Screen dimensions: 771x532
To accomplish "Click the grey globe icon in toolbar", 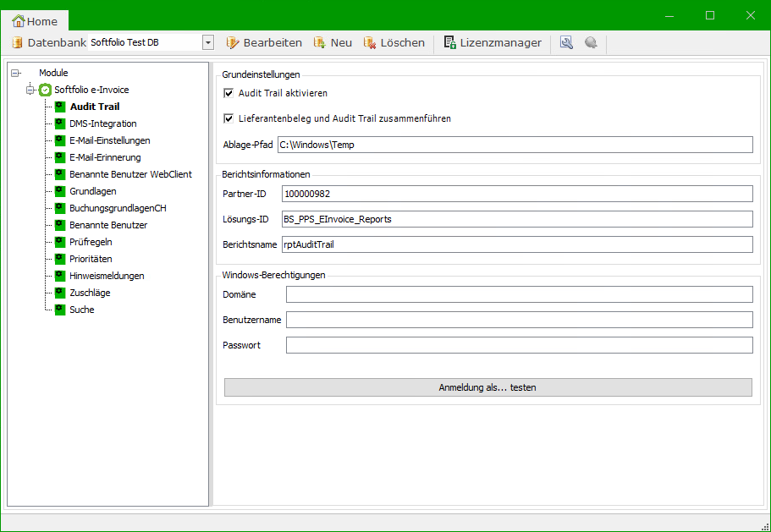I will pos(591,42).
